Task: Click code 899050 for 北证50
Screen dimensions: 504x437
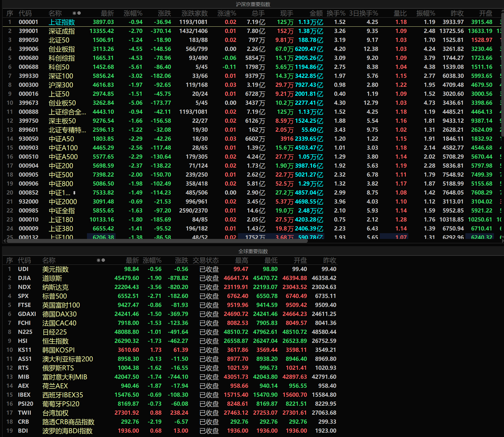Action: [x=29, y=40]
